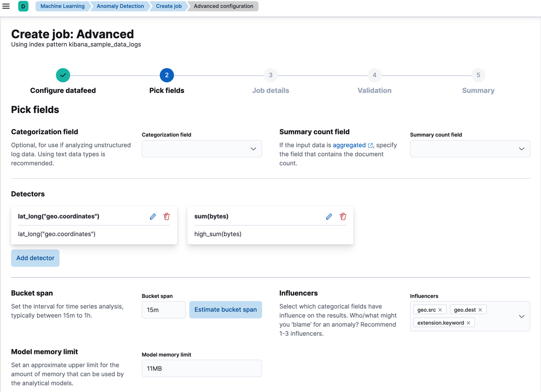Remove the geo.src influencer tag

pos(440,309)
